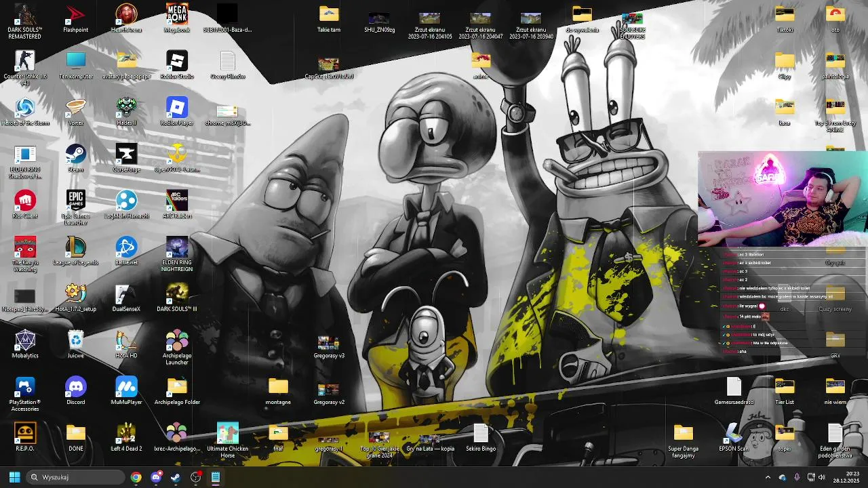Open Discord from the taskbar

coord(156,477)
